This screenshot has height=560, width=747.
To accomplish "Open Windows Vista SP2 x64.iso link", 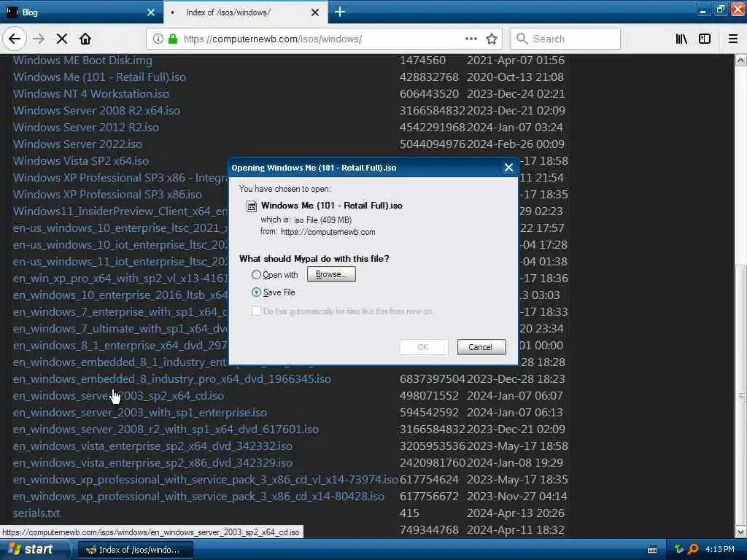I will coord(80,161).
